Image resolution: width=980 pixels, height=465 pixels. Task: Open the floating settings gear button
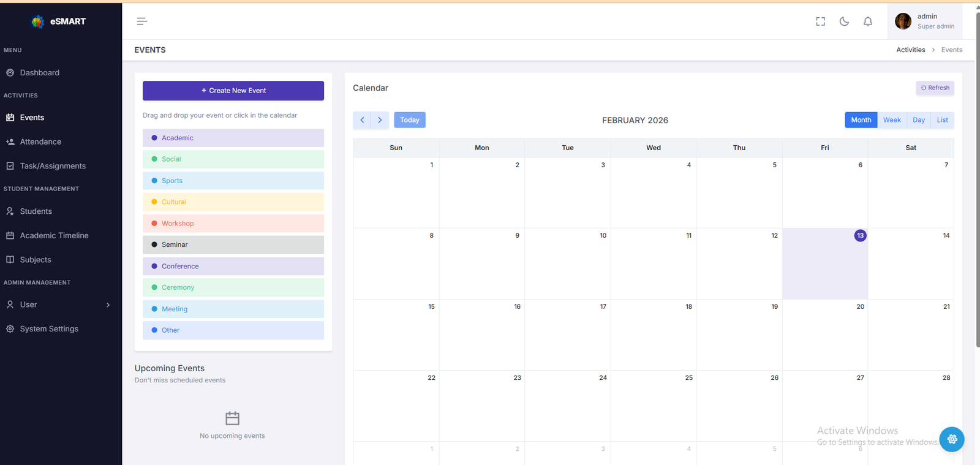tap(952, 439)
